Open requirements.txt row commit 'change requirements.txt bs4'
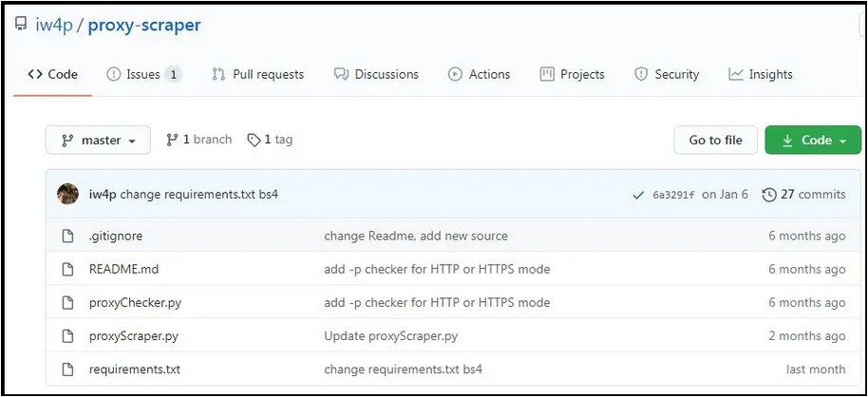Image resolution: width=868 pixels, height=397 pixels. (403, 369)
